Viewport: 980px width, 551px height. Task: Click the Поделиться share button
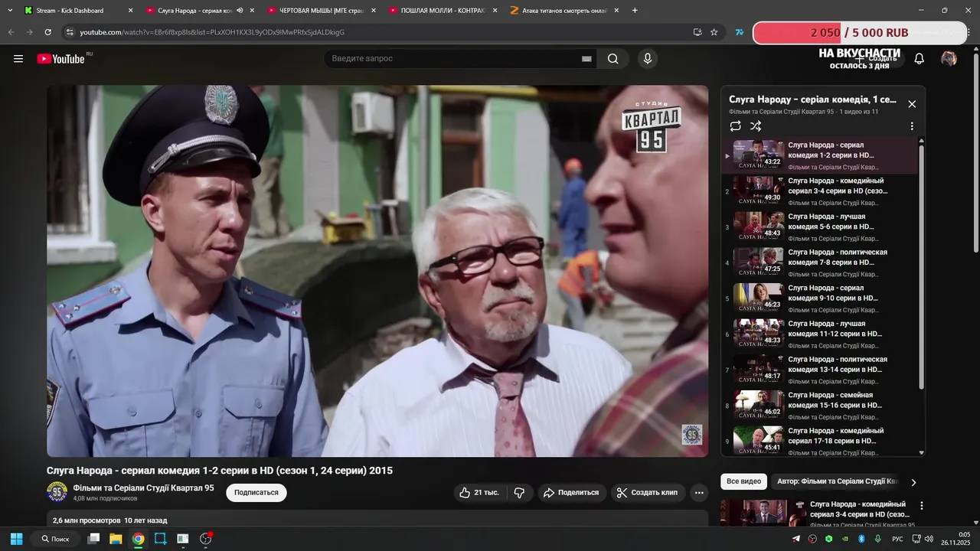click(x=572, y=493)
